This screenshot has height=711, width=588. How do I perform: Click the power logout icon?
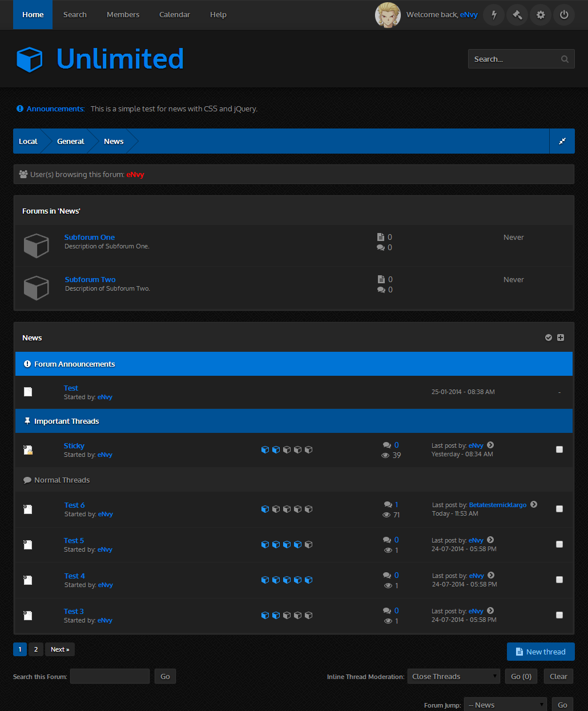(564, 15)
